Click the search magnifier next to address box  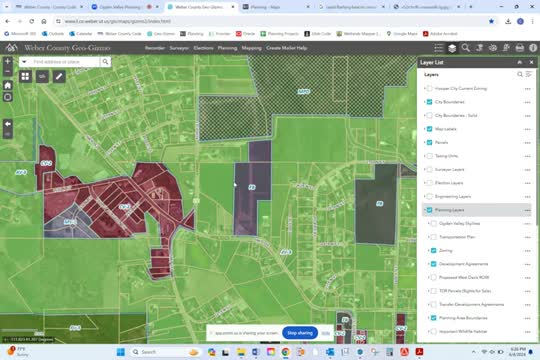coord(105,62)
